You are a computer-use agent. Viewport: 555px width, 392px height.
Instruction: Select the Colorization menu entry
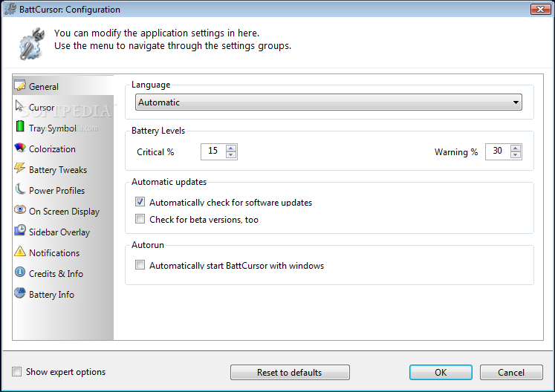pyautogui.click(x=63, y=148)
